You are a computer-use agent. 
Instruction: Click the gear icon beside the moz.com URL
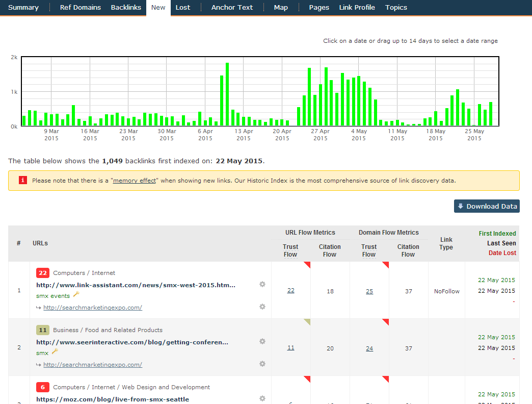[x=262, y=398]
